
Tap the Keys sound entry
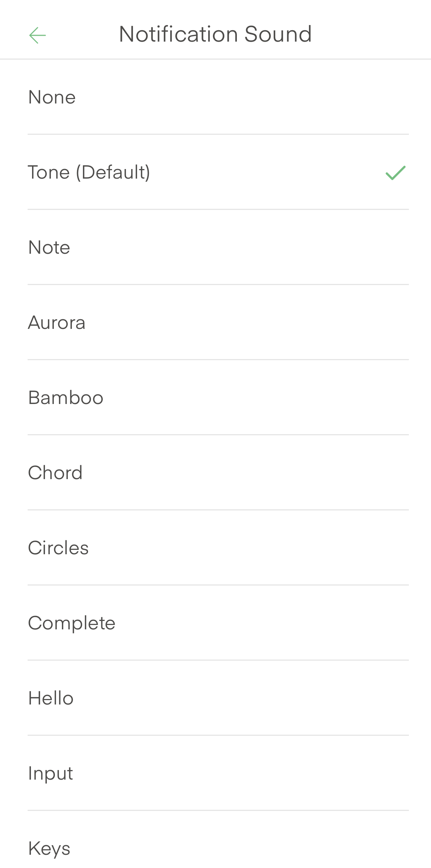49,848
